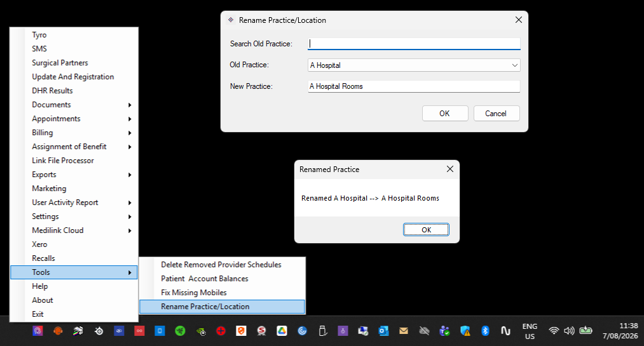
Task: Click the Microsoft Teams tray icon
Action: coord(444,331)
